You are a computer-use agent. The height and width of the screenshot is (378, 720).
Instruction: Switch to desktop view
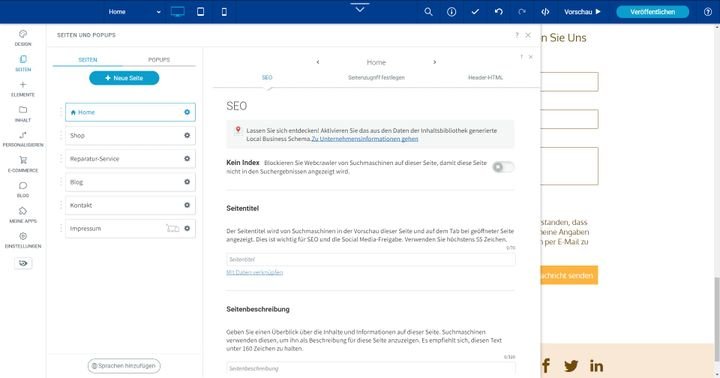click(177, 12)
